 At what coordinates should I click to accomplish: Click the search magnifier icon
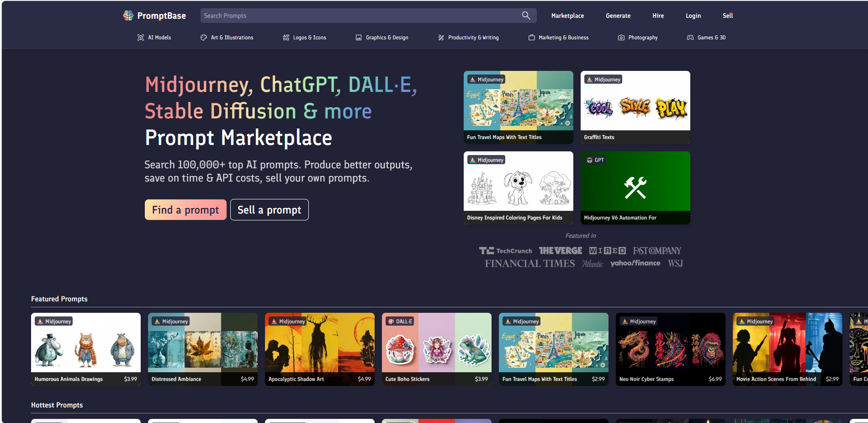(526, 16)
